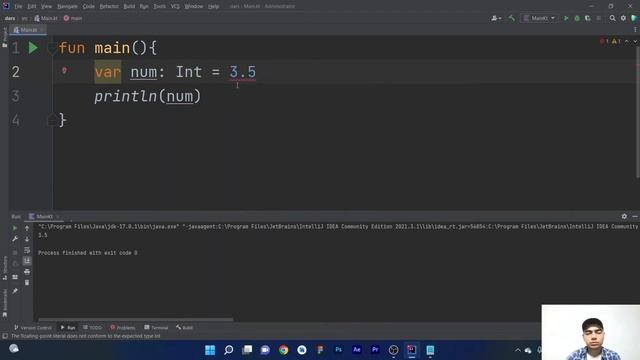Start debugging with the green bug icon
Viewport: 640px width, 360px height.
point(577,18)
